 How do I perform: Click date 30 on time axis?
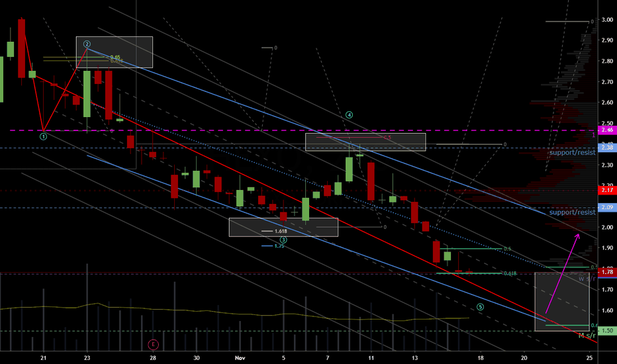click(197, 357)
